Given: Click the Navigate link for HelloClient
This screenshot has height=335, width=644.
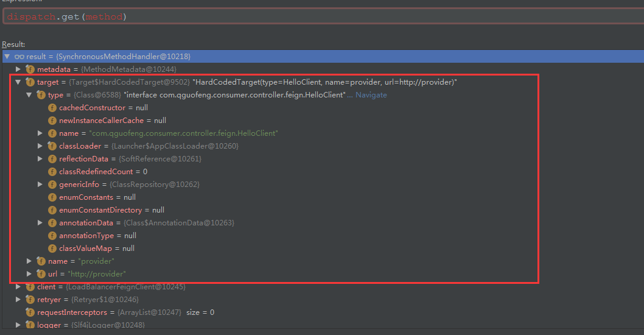Looking at the screenshot, I should click(371, 95).
